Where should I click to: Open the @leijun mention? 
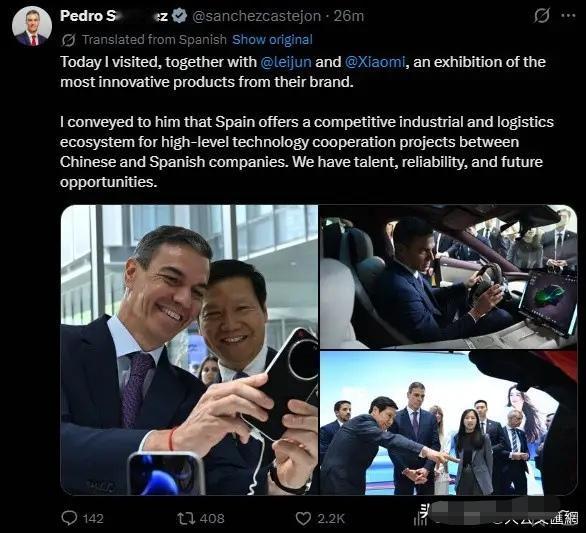[x=286, y=62]
